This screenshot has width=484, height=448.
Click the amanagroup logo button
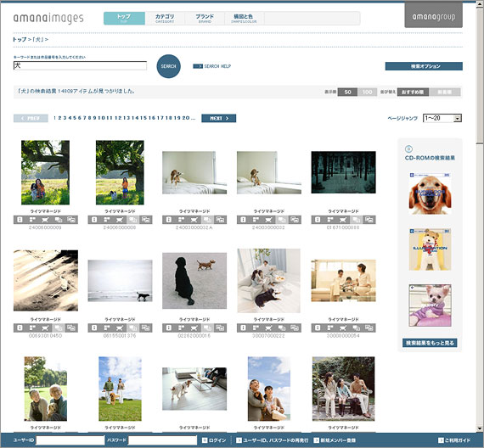click(434, 15)
